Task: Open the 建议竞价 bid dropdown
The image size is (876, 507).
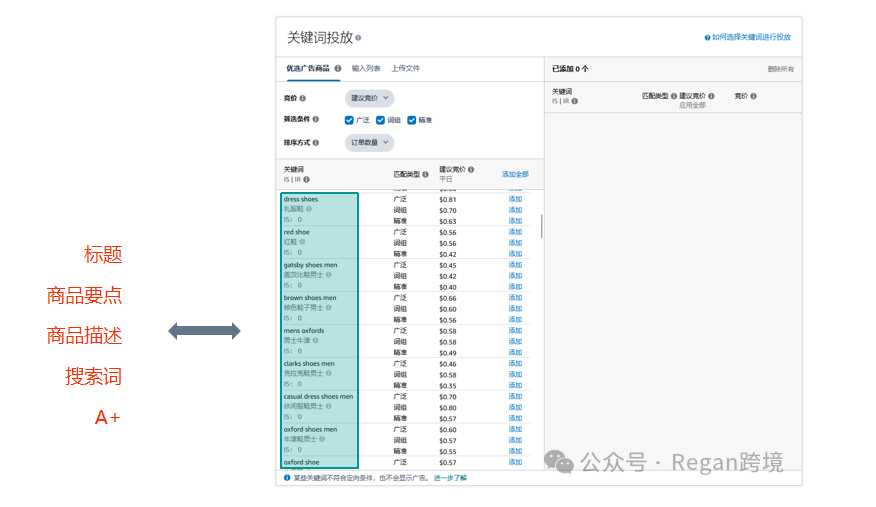Action: click(x=370, y=98)
